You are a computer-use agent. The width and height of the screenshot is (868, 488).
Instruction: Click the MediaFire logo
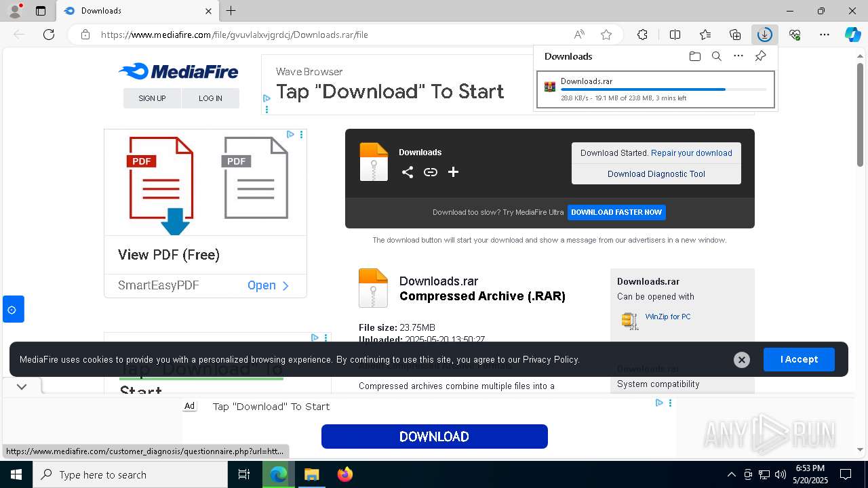178,71
